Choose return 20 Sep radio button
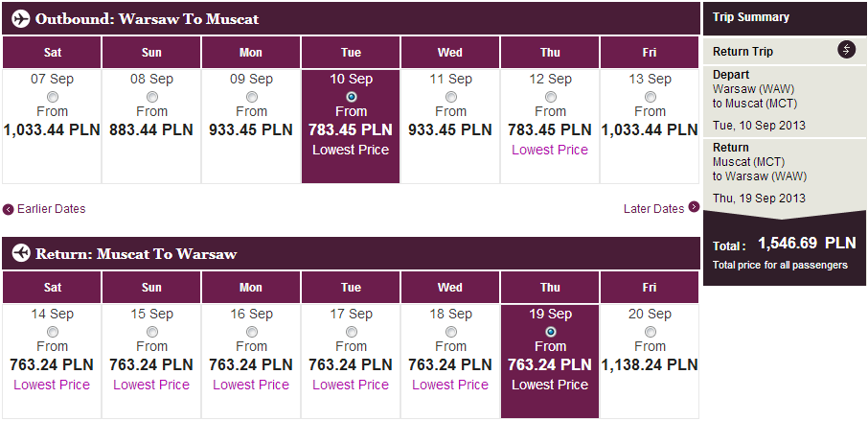Viewport: 868px width, 421px height. (x=650, y=332)
